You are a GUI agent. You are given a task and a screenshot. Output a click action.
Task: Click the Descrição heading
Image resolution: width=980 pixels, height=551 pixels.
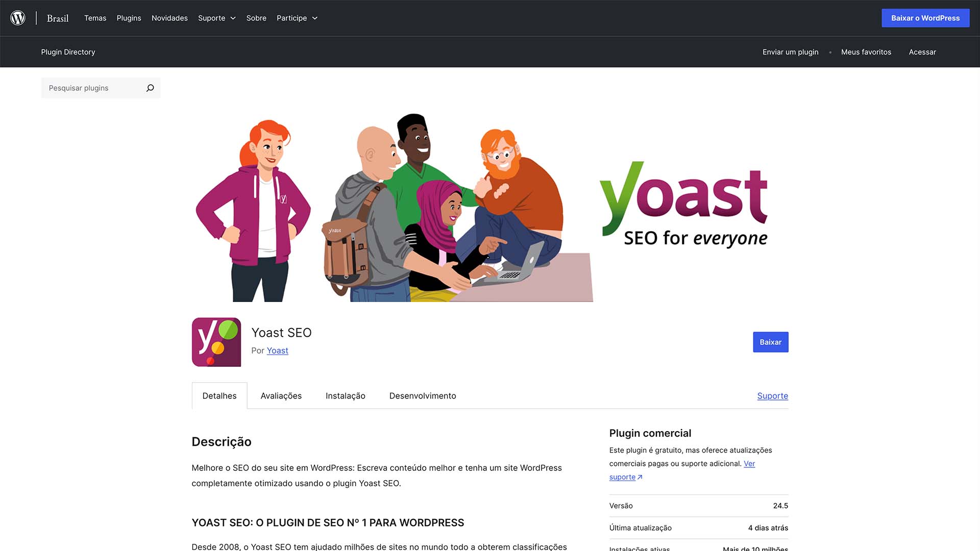coord(222,442)
